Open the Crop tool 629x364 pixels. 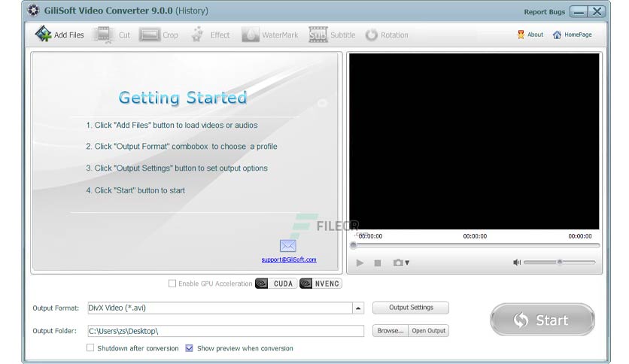point(159,35)
